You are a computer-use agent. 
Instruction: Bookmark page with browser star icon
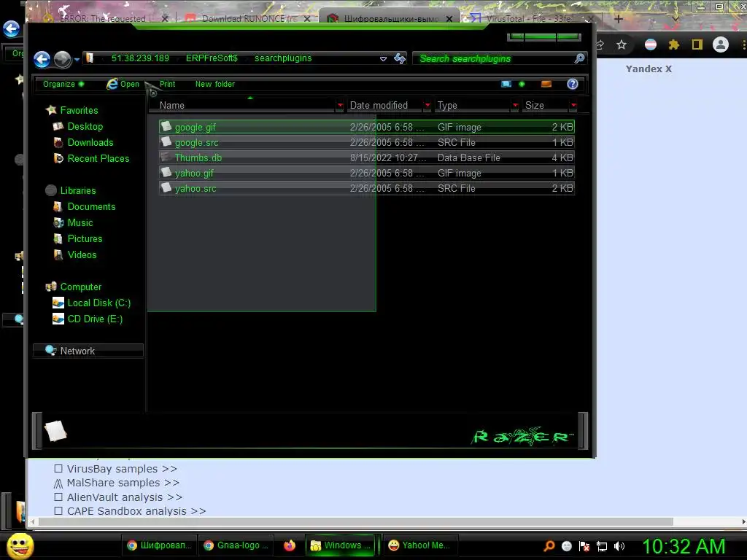[x=622, y=44]
